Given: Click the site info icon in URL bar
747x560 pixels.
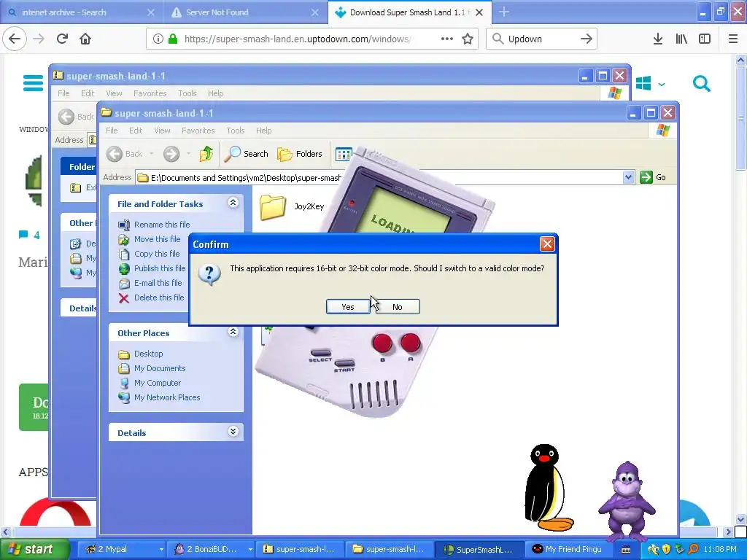Looking at the screenshot, I should pos(158,39).
